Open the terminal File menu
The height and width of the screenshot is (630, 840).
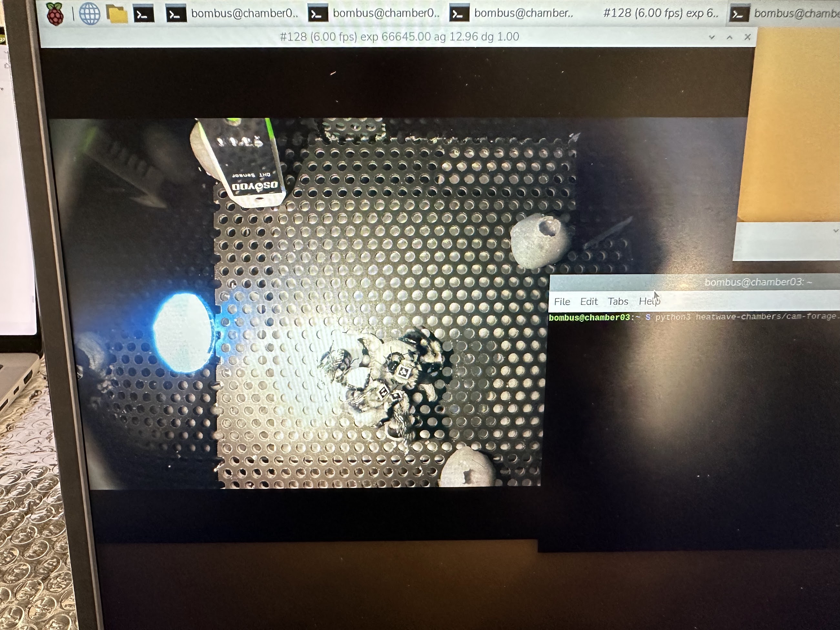pyautogui.click(x=562, y=301)
